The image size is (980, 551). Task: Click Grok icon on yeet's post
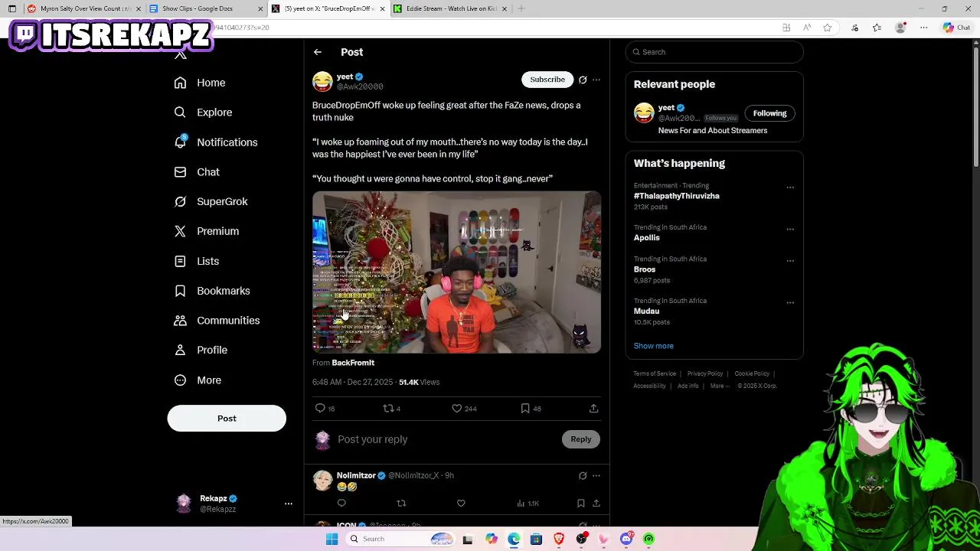[x=583, y=80]
